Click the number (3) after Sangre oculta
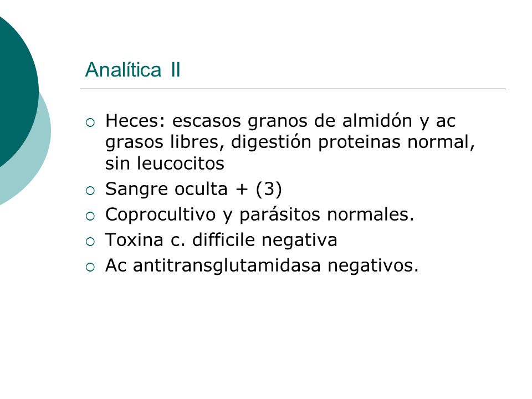 point(269,189)
